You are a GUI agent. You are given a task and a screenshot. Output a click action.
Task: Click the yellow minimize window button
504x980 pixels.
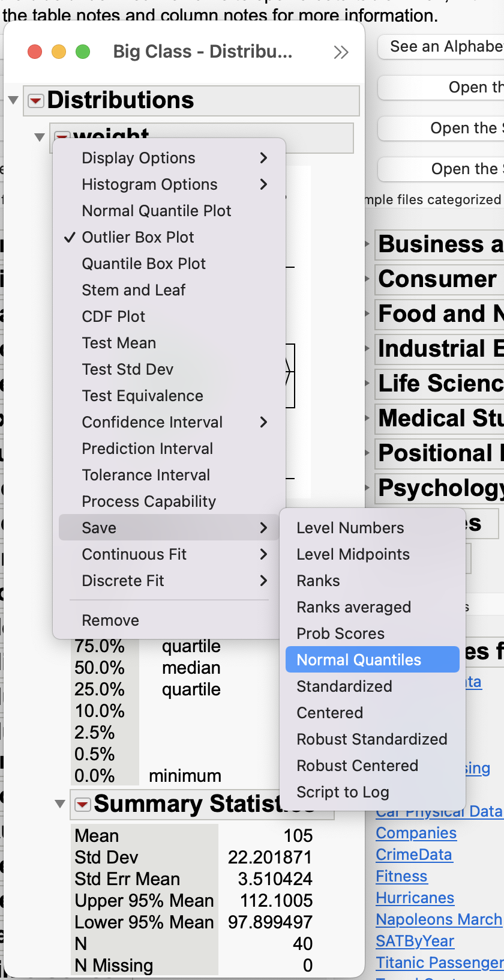[59, 52]
